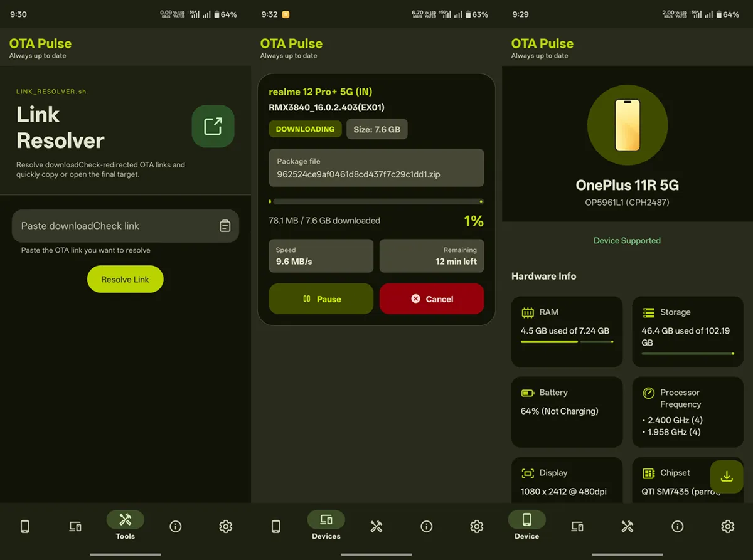This screenshot has height=560, width=753.
Task: Tap the Remaining 12 min left card
Action: click(432, 256)
